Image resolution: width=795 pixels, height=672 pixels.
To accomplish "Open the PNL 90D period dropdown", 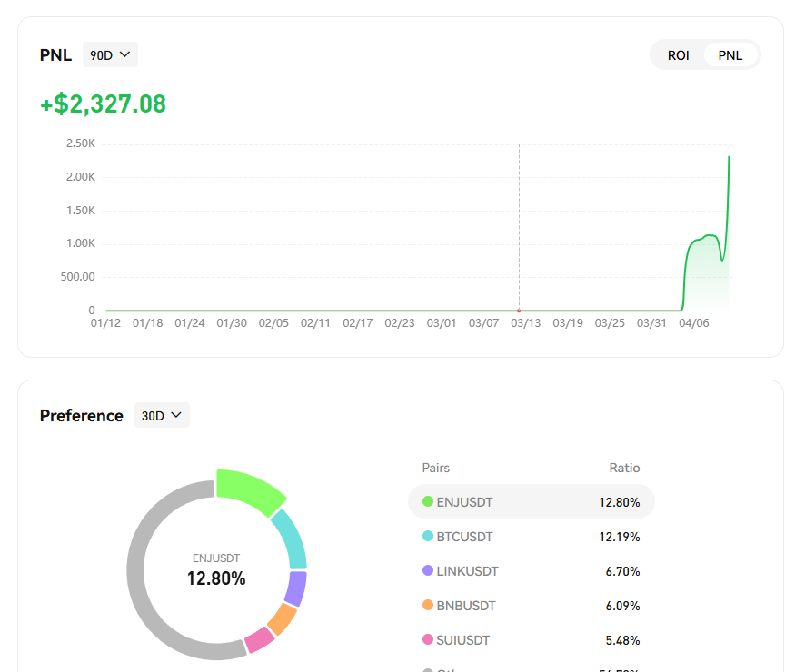I will pyautogui.click(x=110, y=54).
